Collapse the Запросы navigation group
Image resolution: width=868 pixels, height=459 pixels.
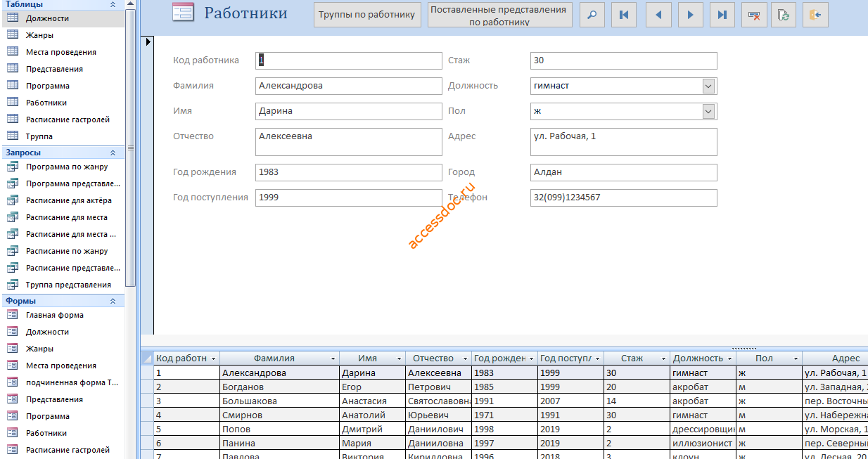pyautogui.click(x=113, y=153)
